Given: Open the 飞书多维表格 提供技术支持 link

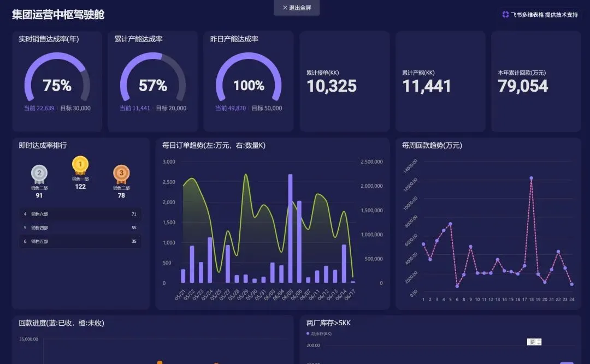Looking at the screenshot, I should [540, 15].
